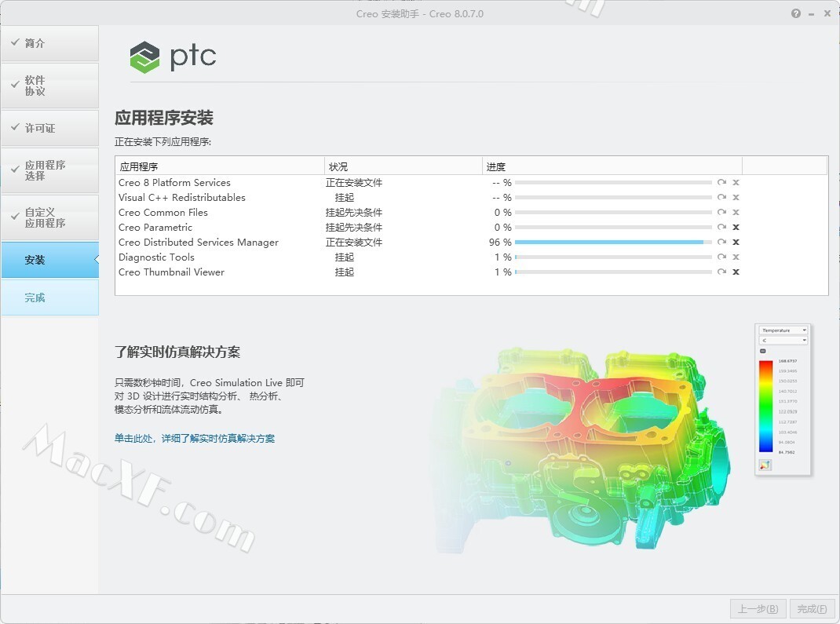
Task: Retry the Creo Common Files installation
Action: click(x=721, y=213)
